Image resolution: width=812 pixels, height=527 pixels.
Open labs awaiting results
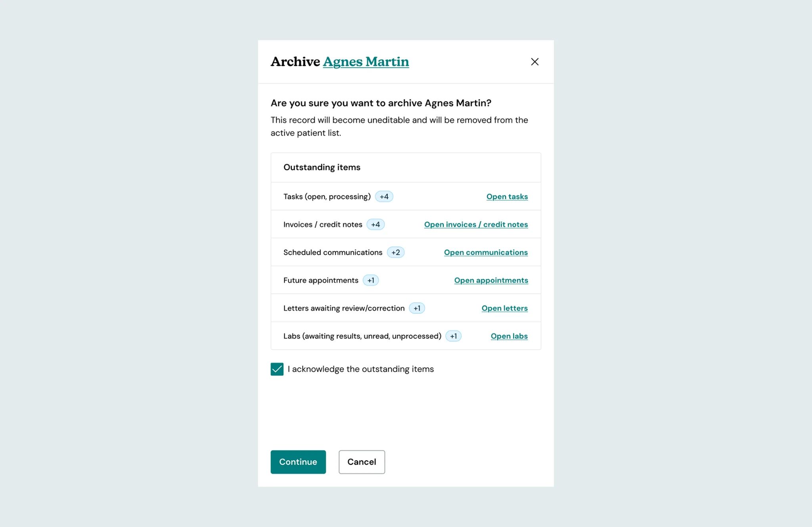(509, 336)
